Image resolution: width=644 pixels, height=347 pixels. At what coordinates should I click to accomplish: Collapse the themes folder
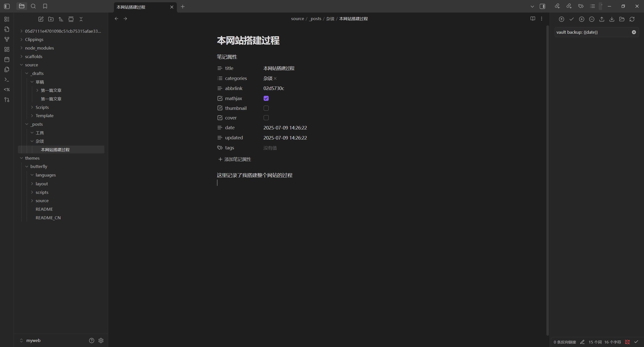coord(32,158)
